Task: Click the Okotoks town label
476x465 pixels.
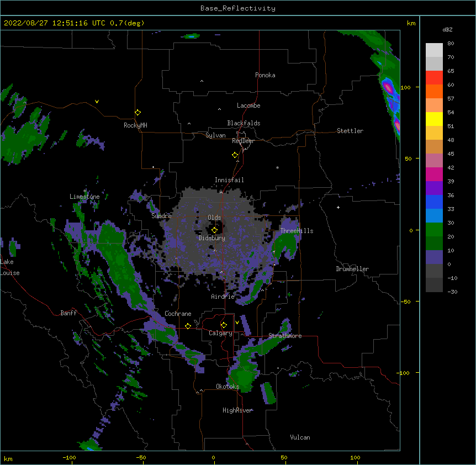Action: 228,387
